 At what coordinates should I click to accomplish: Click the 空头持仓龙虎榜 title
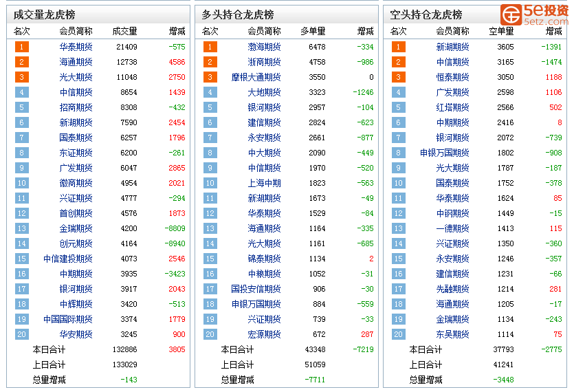tap(426, 14)
